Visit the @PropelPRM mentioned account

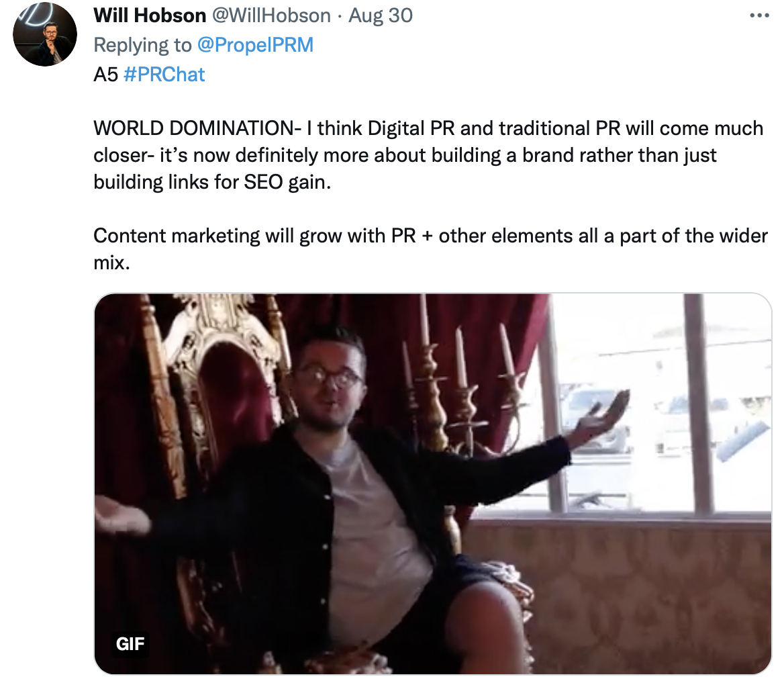click(256, 45)
